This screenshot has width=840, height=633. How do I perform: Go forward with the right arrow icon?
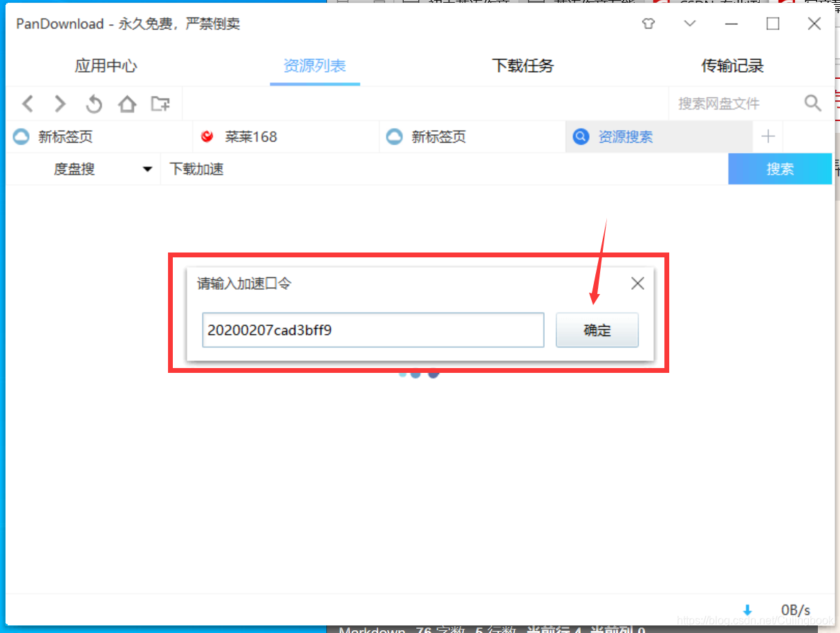coord(61,104)
